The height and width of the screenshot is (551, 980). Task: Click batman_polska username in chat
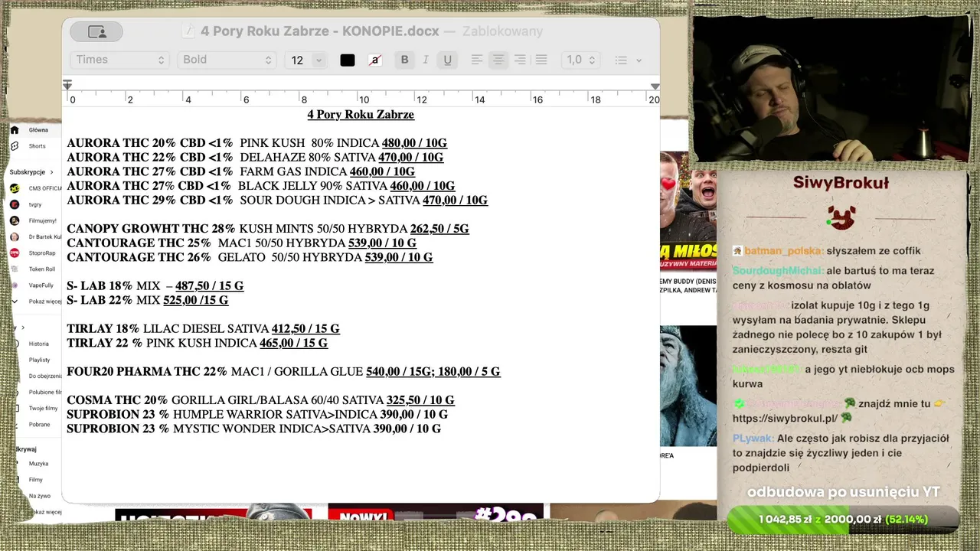click(x=783, y=251)
